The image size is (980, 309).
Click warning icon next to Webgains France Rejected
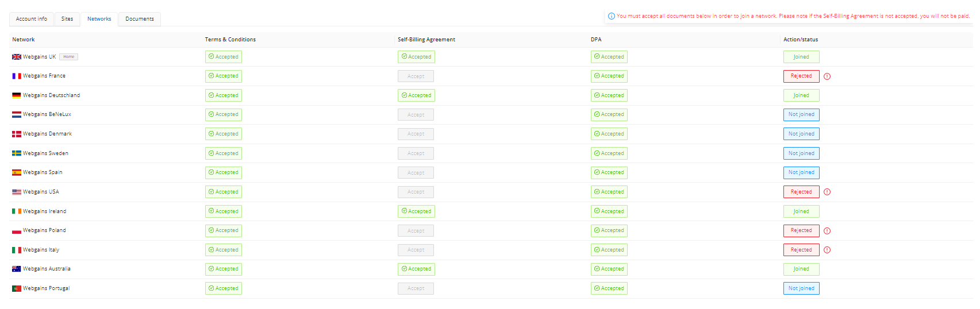[x=827, y=76]
